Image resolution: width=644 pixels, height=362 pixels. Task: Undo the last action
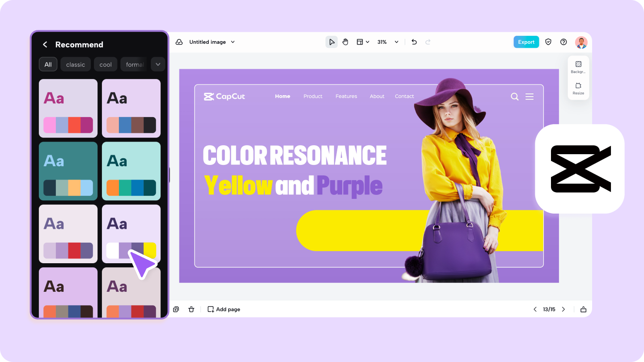click(x=414, y=42)
